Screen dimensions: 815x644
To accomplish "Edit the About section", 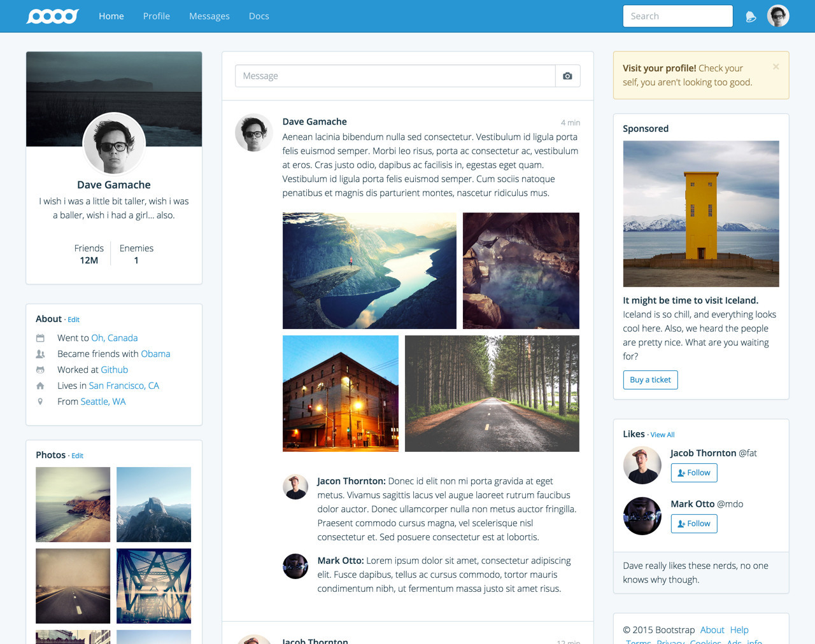I will 73,319.
